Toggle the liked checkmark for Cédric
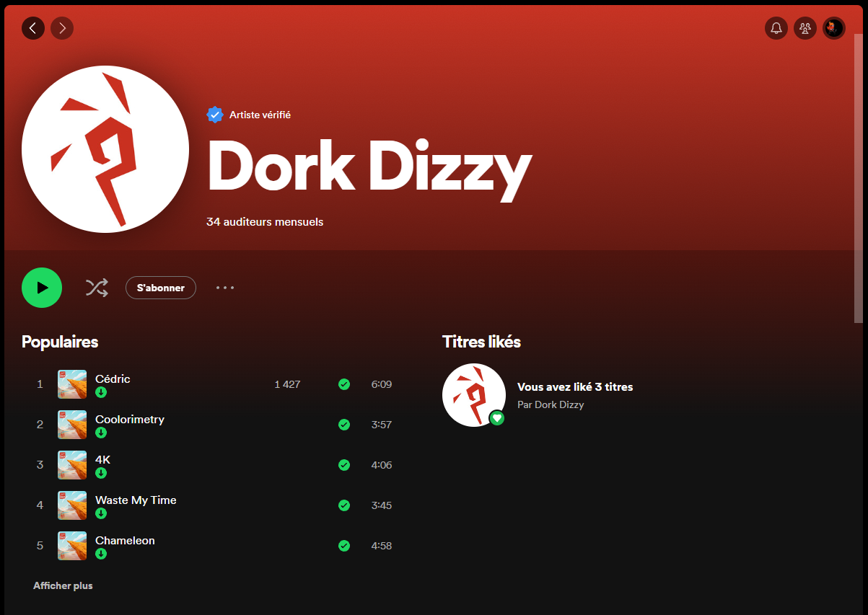868x615 pixels. point(344,384)
